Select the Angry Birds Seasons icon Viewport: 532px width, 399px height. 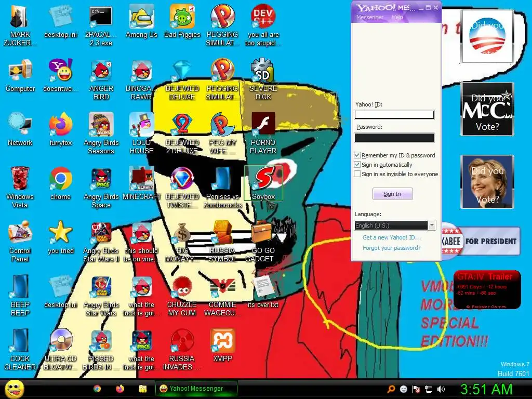point(101,134)
